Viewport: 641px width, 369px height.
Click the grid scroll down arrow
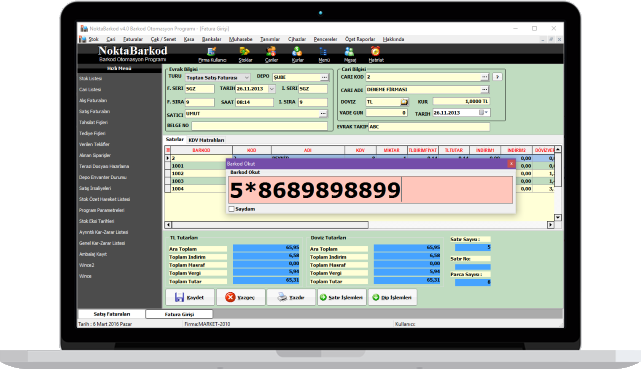(x=558, y=217)
